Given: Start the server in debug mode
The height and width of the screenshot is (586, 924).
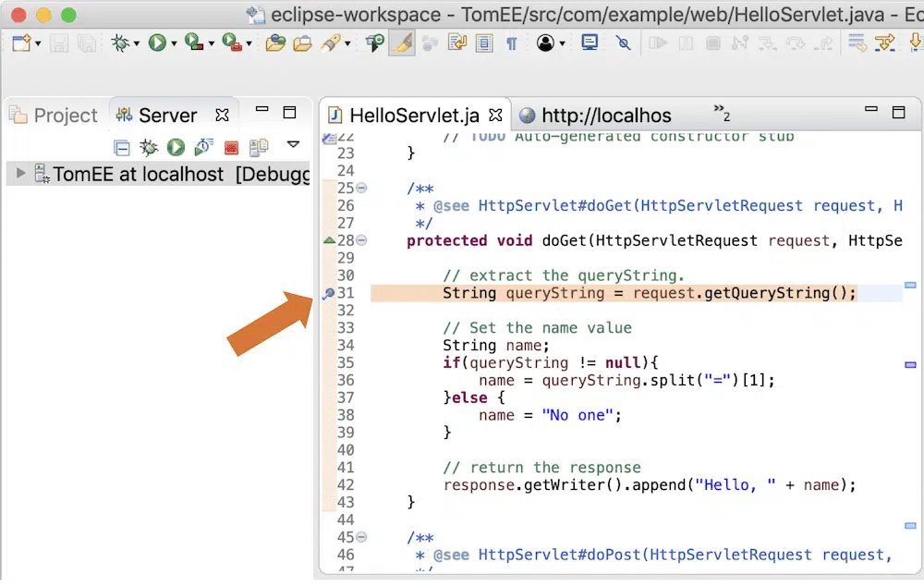Looking at the screenshot, I should point(148,148).
